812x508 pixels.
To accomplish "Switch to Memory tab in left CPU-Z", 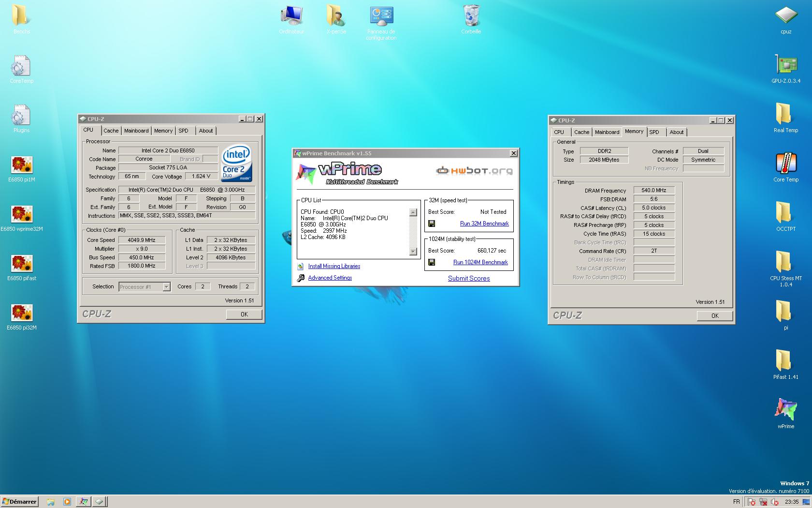I will click(163, 131).
